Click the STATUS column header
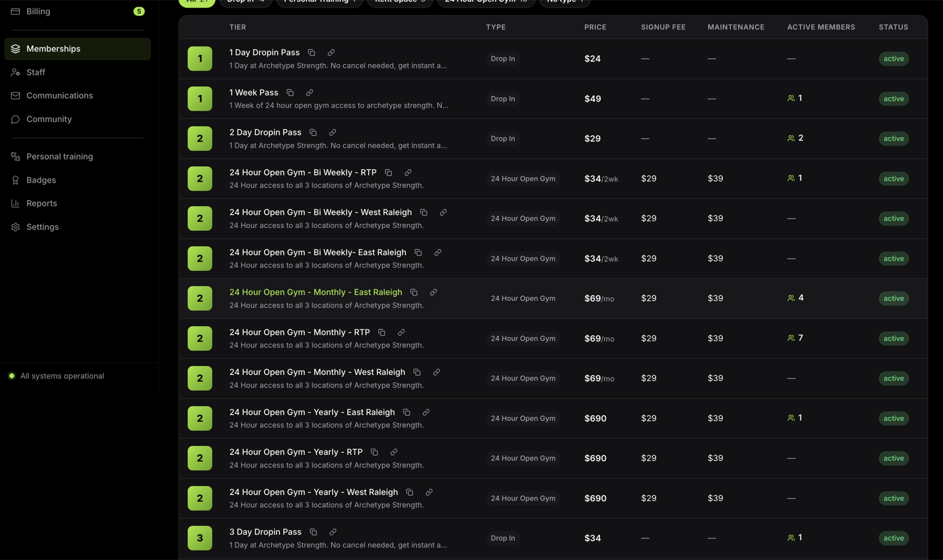This screenshot has width=943, height=560. click(893, 27)
